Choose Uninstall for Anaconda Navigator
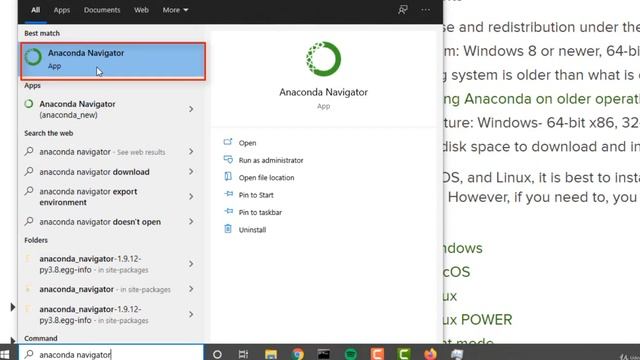 [252, 230]
